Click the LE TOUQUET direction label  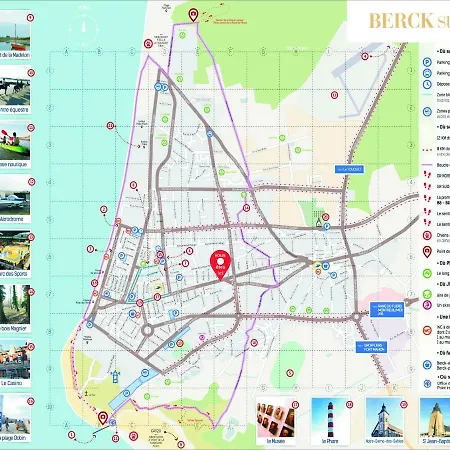[349, 169]
